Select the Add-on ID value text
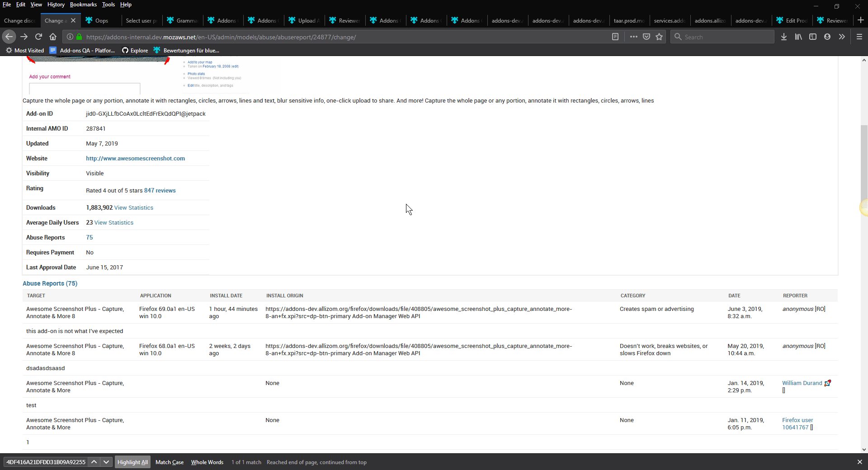Viewport: 868px width, 470px height. coord(146,113)
